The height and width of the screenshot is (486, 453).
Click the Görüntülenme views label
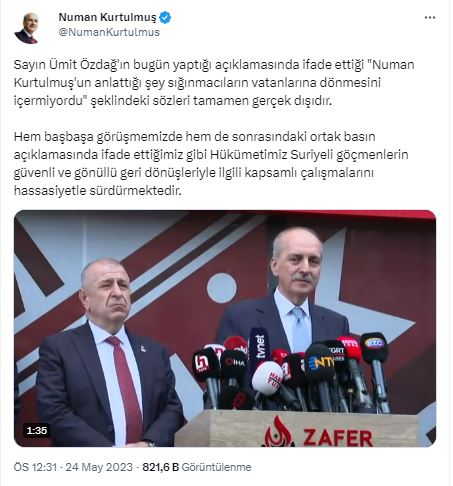click(216, 467)
